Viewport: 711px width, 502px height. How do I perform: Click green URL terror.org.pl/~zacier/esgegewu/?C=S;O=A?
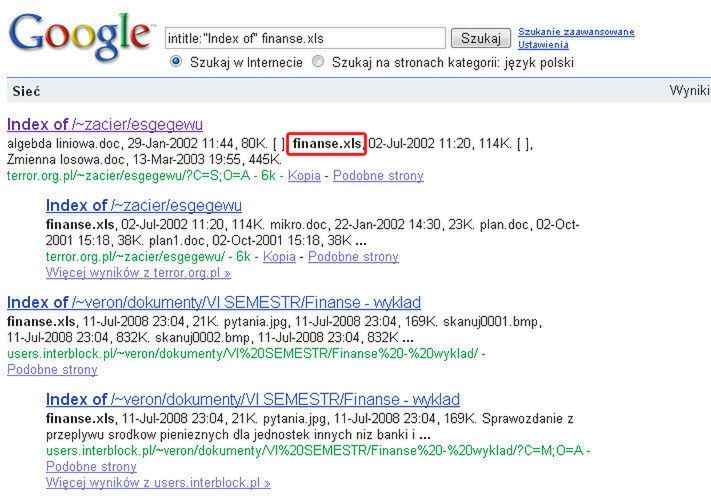pyautogui.click(x=128, y=175)
